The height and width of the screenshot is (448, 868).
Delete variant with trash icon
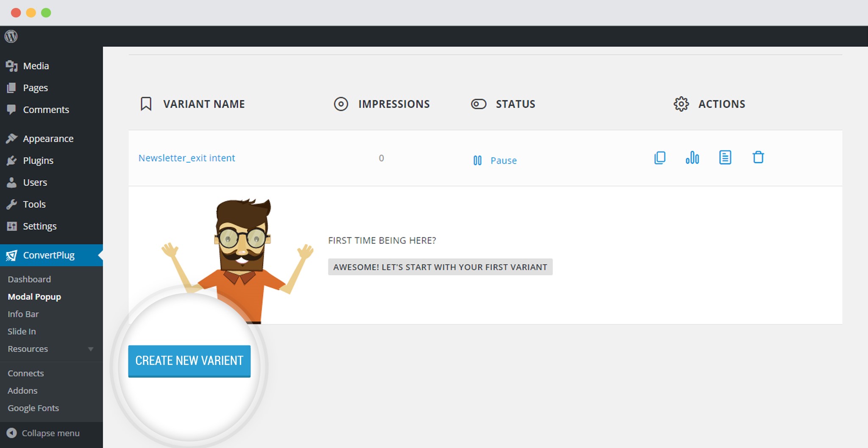coord(758,157)
